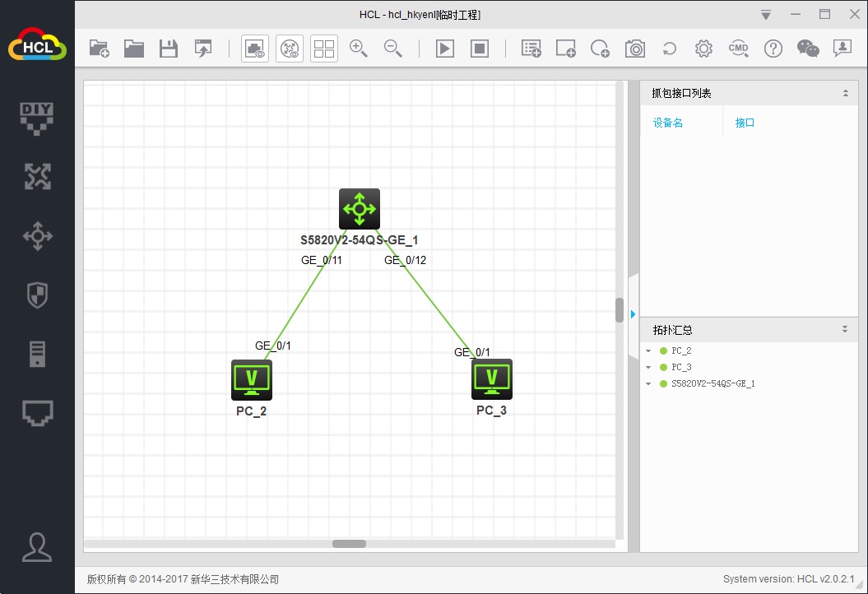Image resolution: width=868 pixels, height=594 pixels.
Task: Select the firewall device category in sidebar
Action: (x=37, y=295)
